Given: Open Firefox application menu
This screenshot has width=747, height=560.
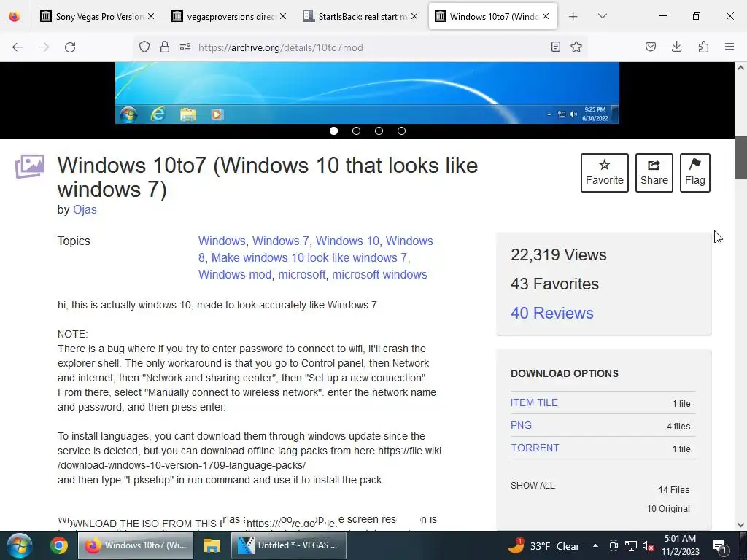Looking at the screenshot, I should coord(729,47).
